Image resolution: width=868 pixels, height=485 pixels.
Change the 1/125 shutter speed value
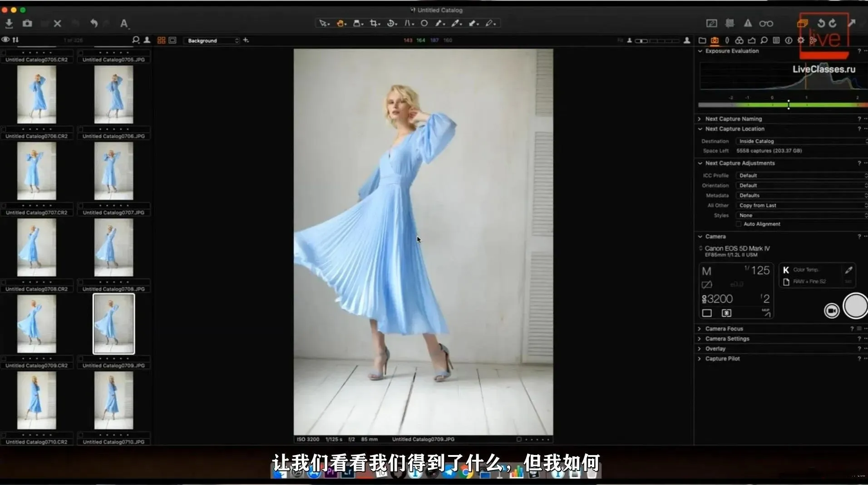tap(757, 270)
